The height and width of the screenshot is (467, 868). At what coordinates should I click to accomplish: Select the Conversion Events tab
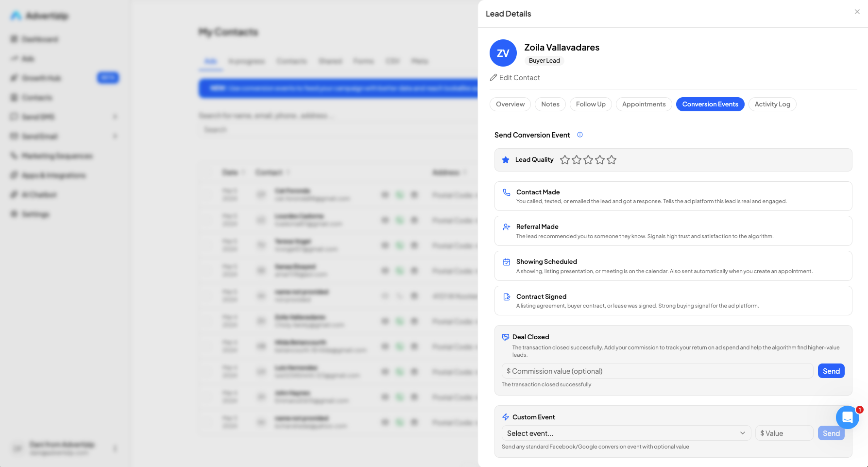[x=710, y=104]
